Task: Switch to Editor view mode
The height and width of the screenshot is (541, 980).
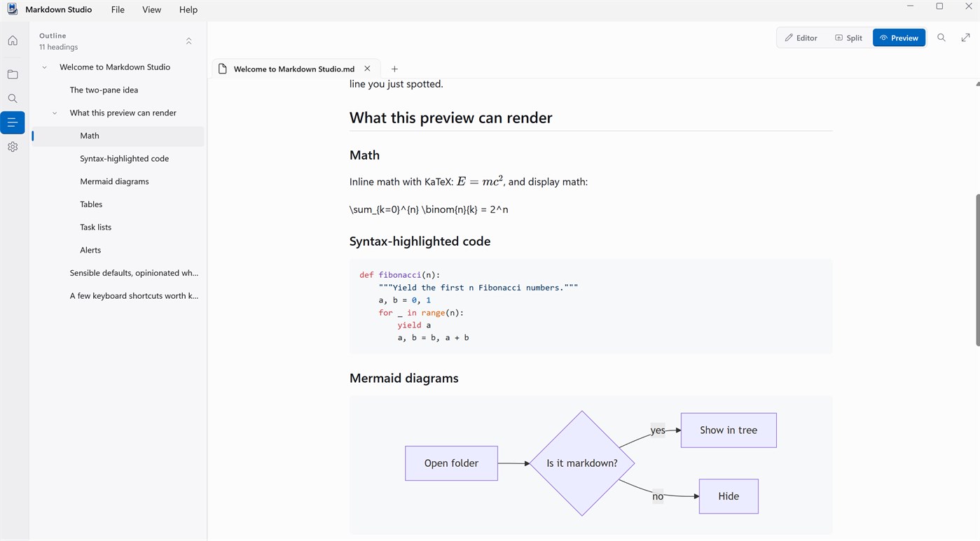Action: tap(801, 38)
